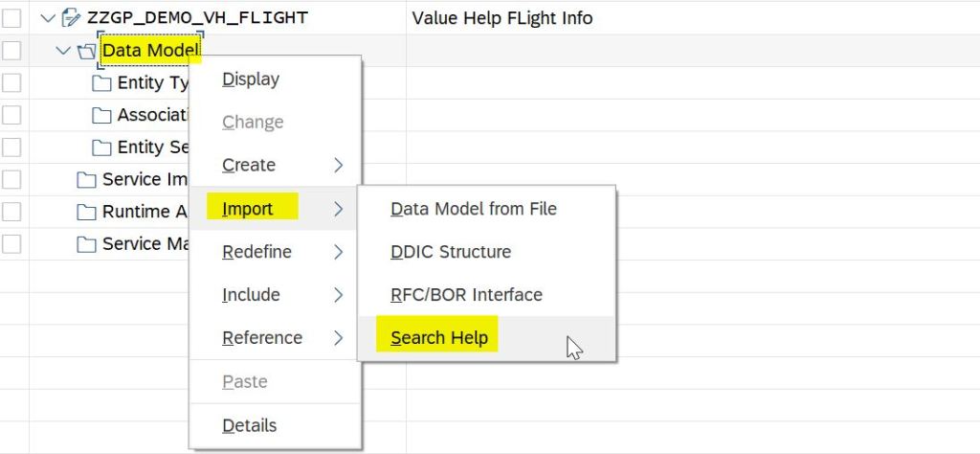Select DDIC Structure import option
The image size is (980, 454).
pos(451,252)
